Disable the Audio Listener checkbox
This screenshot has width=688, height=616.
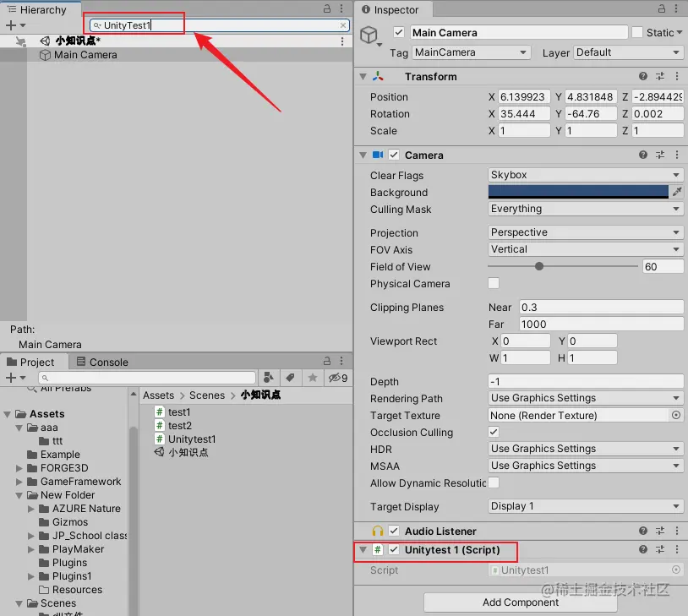tap(394, 531)
